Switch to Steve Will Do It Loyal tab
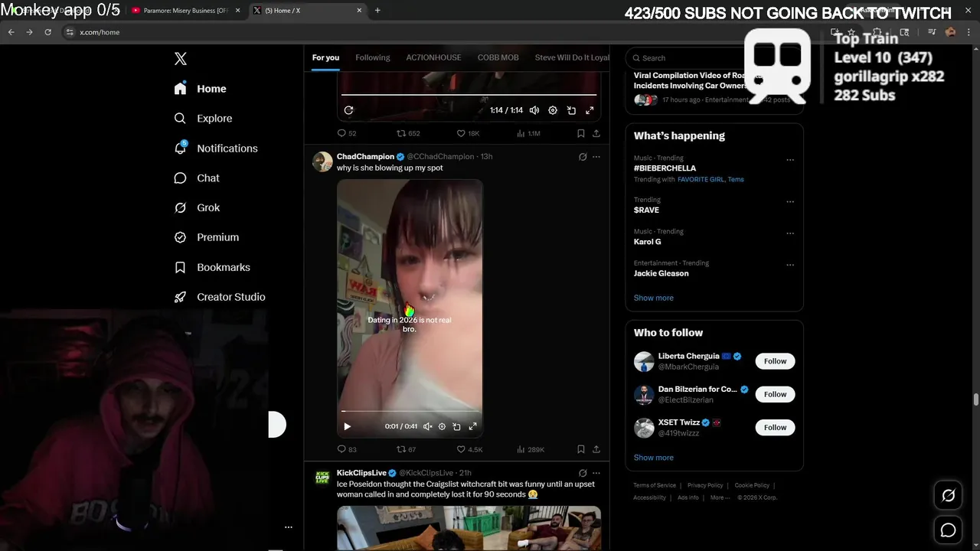The image size is (980, 551). coord(572,57)
